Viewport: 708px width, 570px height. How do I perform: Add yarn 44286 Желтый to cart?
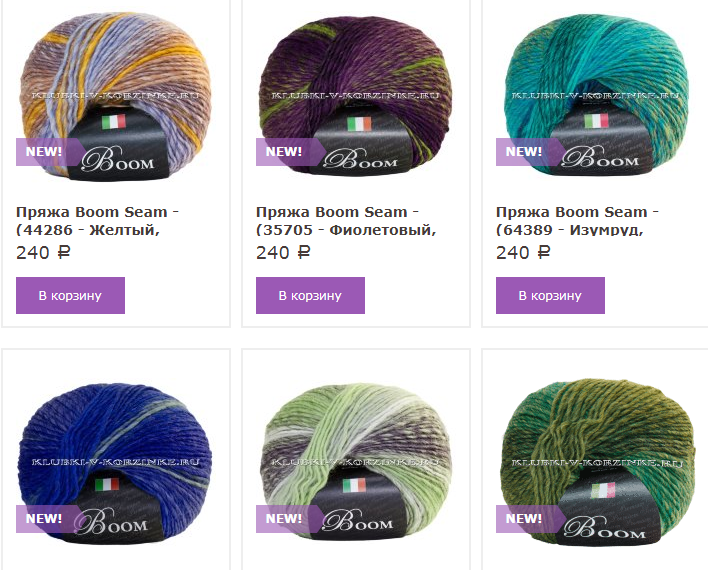(70, 295)
